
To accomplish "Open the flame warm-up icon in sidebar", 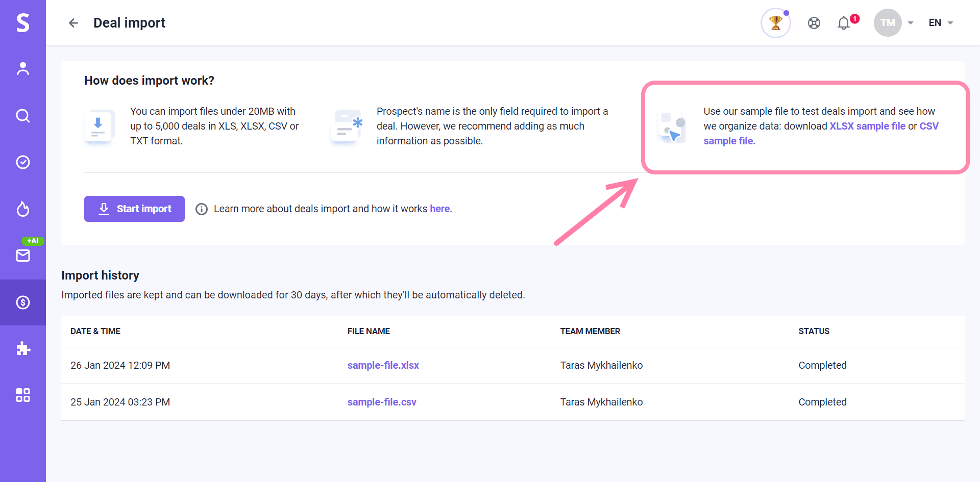I will pos(23,209).
